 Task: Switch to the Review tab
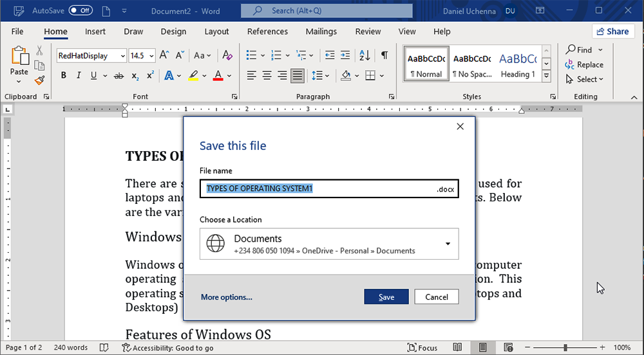point(368,32)
